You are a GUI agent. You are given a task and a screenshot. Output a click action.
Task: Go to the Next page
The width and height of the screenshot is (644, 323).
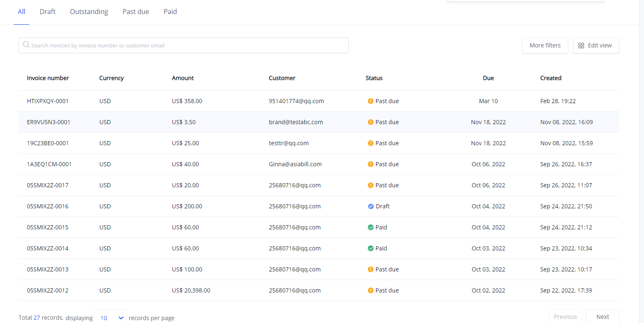(x=602, y=317)
